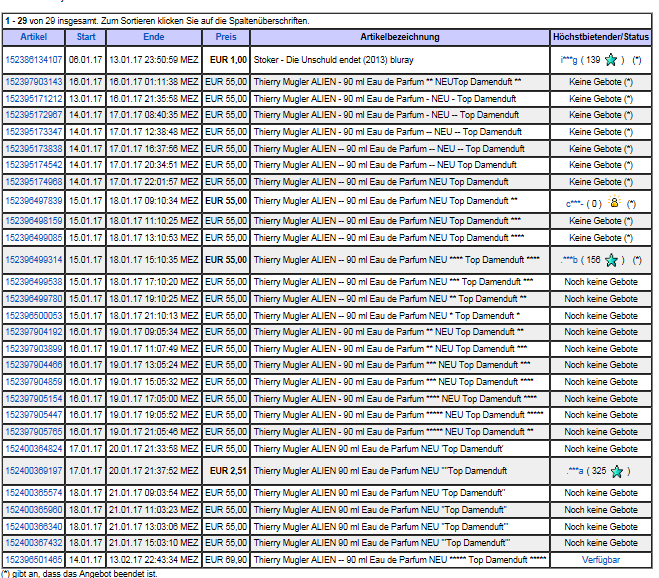
Task: Open article 152395174542
Action: 34,165
